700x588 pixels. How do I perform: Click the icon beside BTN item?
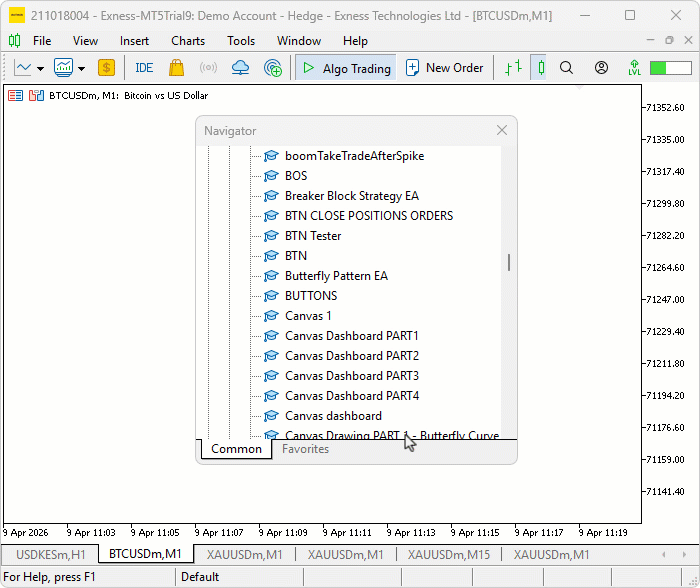(x=271, y=256)
